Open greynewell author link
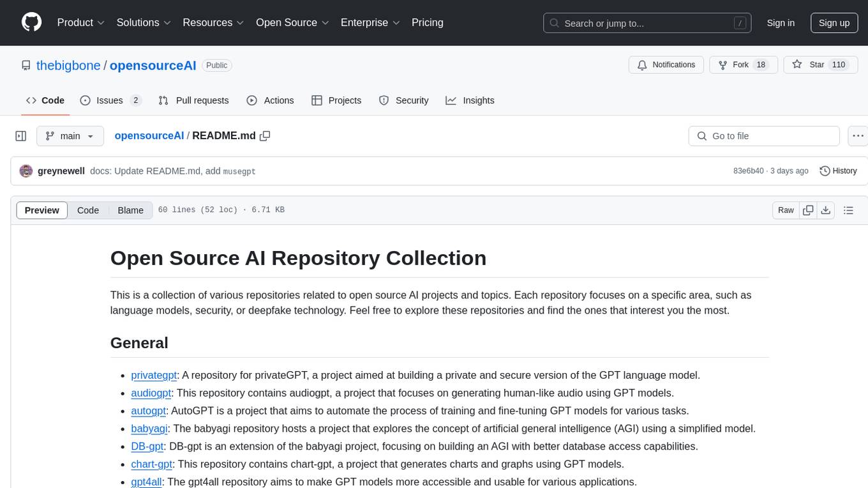This screenshot has height=488, width=868. (x=61, y=171)
